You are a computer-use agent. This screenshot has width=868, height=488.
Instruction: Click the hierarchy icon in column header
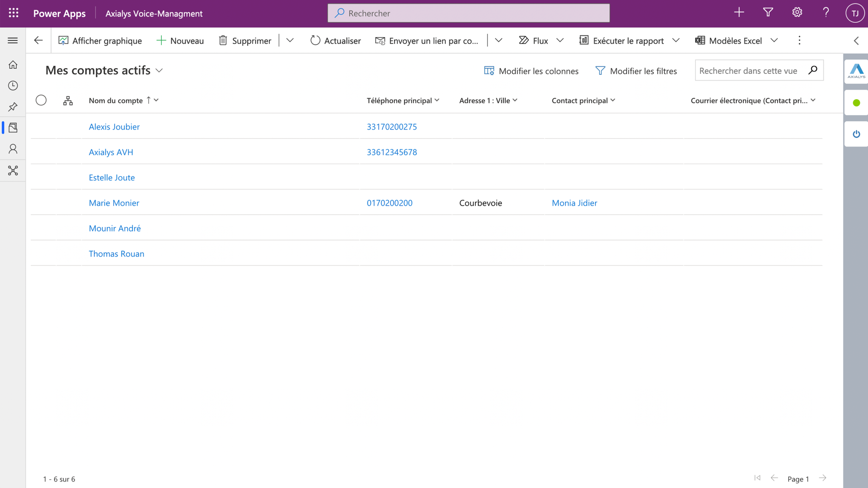coord(68,100)
